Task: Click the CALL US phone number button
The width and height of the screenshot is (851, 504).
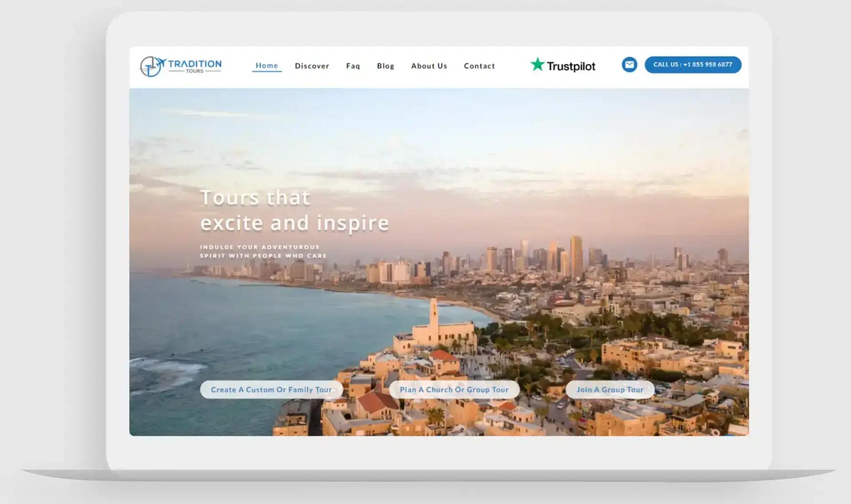Action: [x=693, y=64]
